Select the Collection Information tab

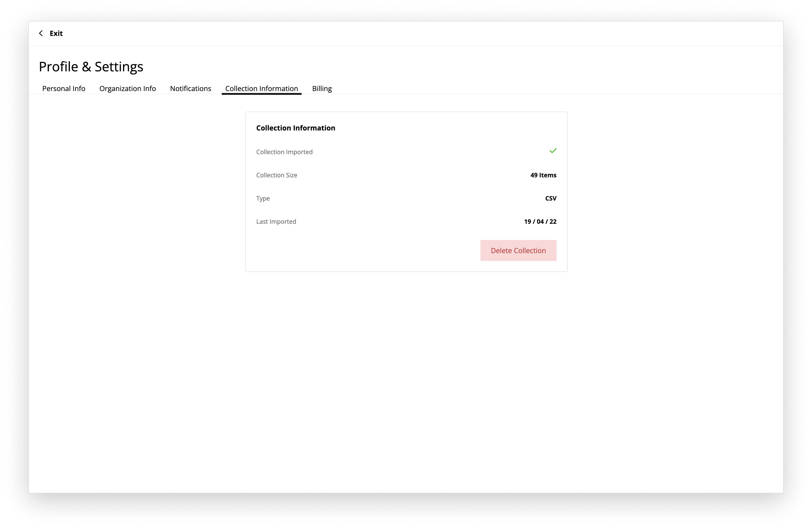[x=262, y=88]
